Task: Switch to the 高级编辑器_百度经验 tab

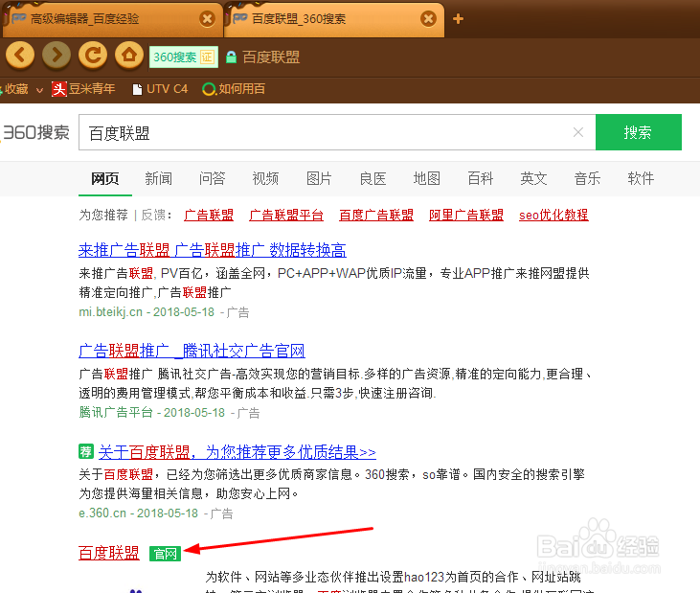Action: pos(112,20)
